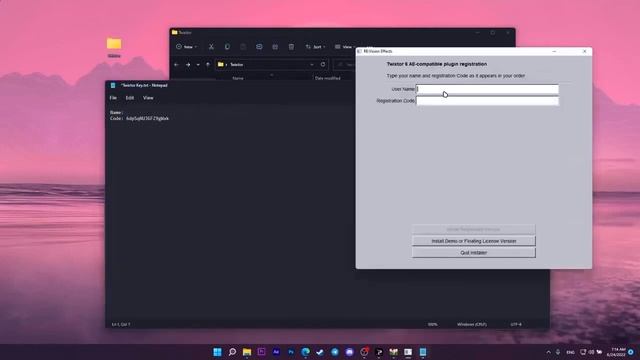Click the Up arrow in File Explorer
This screenshot has height=360, width=640.
208,64
